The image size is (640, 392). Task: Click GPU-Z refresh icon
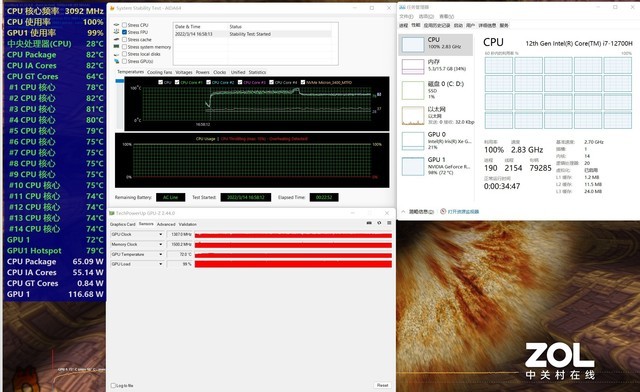(x=379, y=223)
